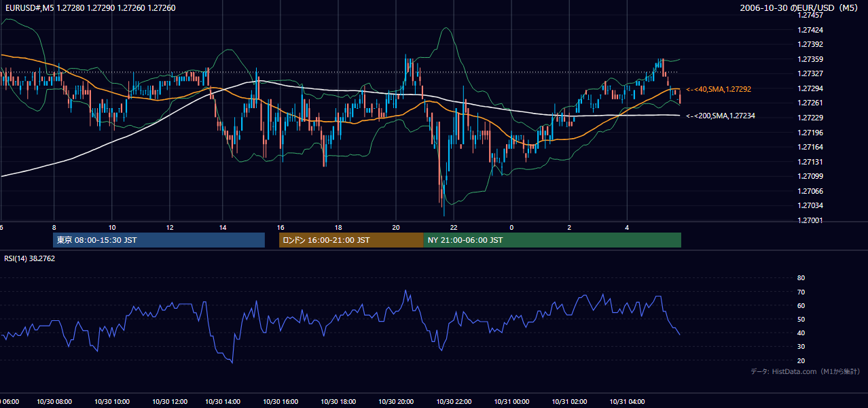Click the hour label 14 on chart axis
The height and width of the screenshot is (408, 868).
coord(222,228)
